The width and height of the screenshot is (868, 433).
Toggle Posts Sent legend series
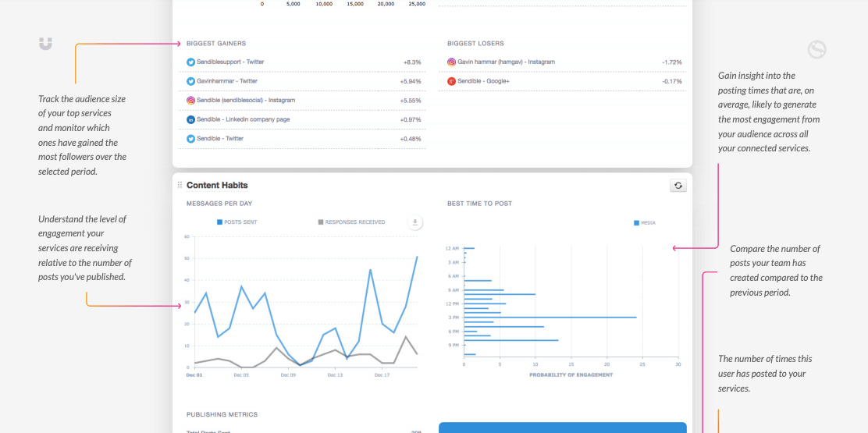pyautogui.click(x=237, y=222)
